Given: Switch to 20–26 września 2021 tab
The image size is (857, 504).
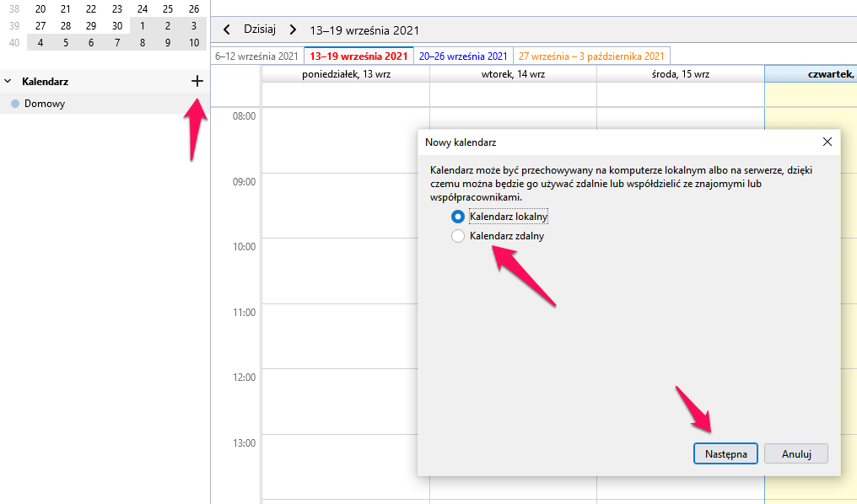Looking at the screenshot, I should [x=463, y=56].
